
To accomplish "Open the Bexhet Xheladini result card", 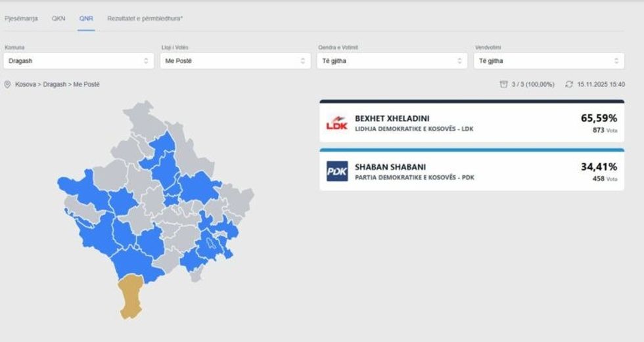I will [x=471, y=123].
